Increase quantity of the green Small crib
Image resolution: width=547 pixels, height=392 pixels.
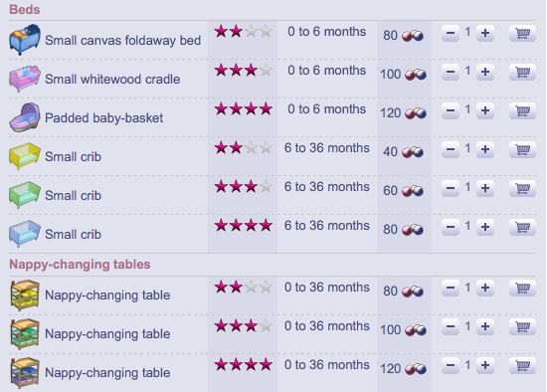[485, 188]
